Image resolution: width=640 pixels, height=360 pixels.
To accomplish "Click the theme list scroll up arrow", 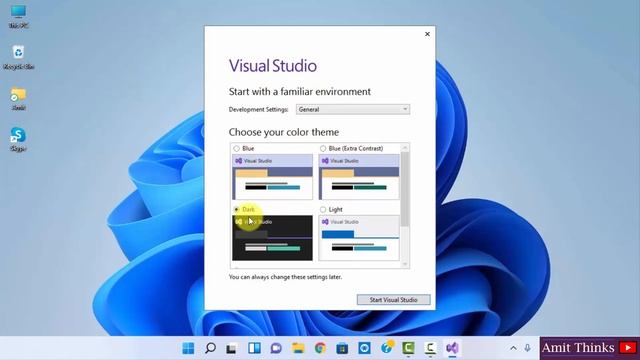I will 405,147.
